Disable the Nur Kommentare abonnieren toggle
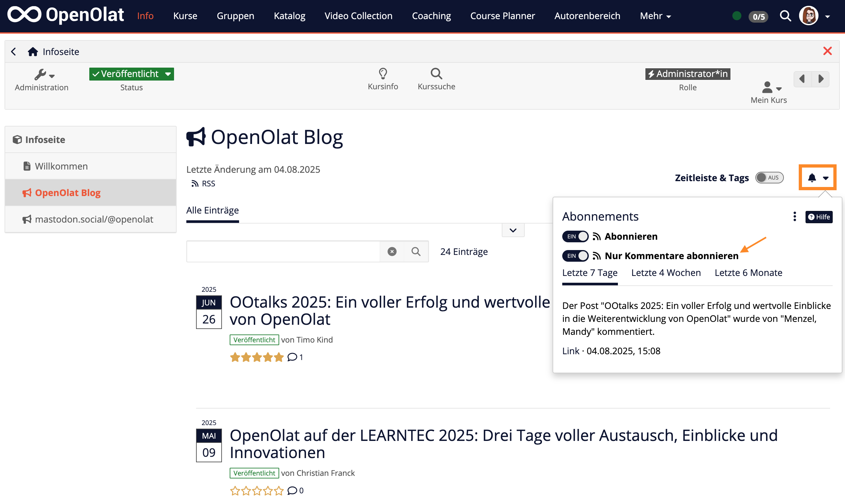 tap(575, 256)
